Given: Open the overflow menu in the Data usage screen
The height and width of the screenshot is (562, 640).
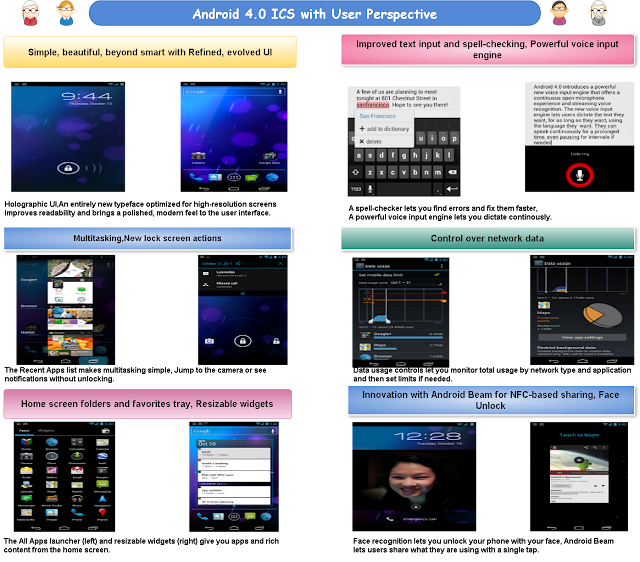Looking at the screenshot, I should (442, 266).
